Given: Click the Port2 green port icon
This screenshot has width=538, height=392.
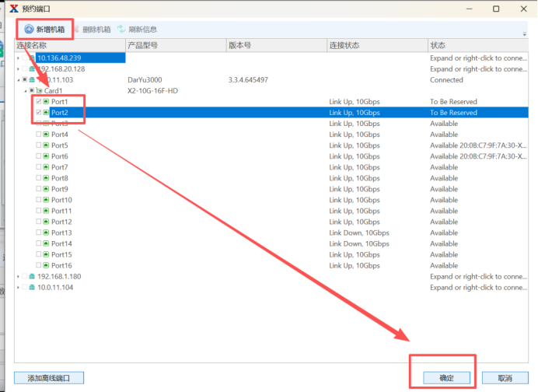Looking at the screenshot, I should (x=46, y=113).
